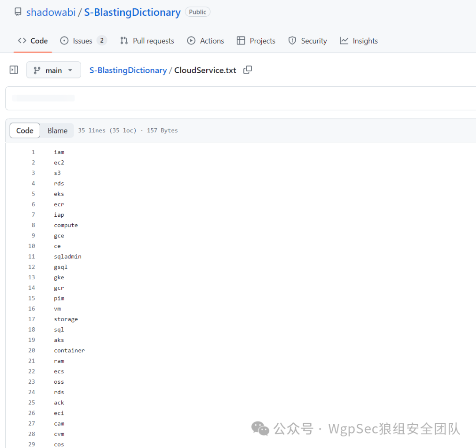
Task: Copy the file path with the copy icon
Action: point(247,70)
